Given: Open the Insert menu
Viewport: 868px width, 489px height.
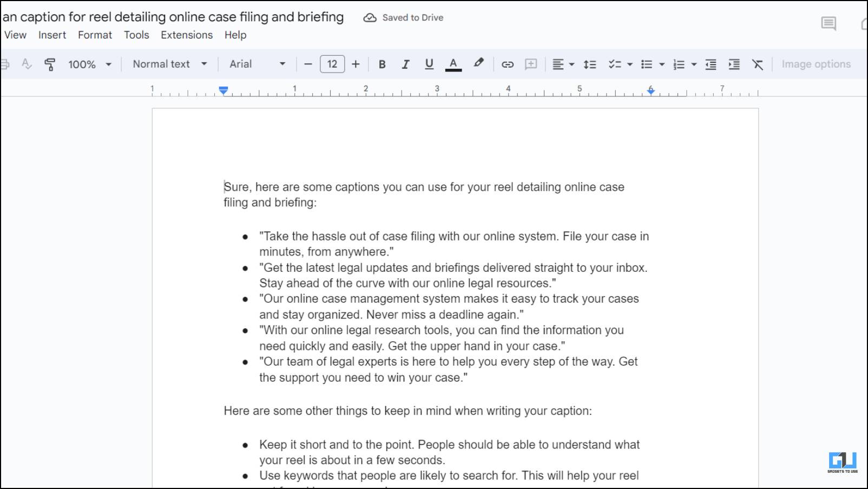Looking at the screenshot, I should click(52, 35).
